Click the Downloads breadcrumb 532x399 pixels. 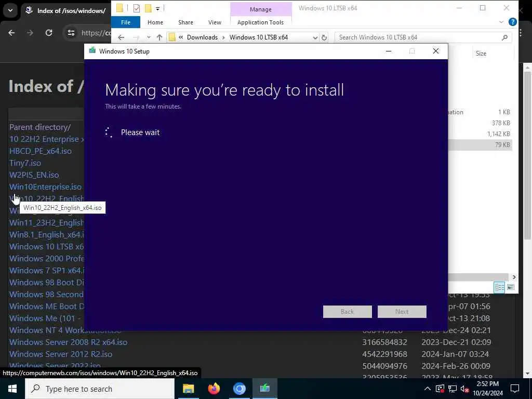point(202,37)
